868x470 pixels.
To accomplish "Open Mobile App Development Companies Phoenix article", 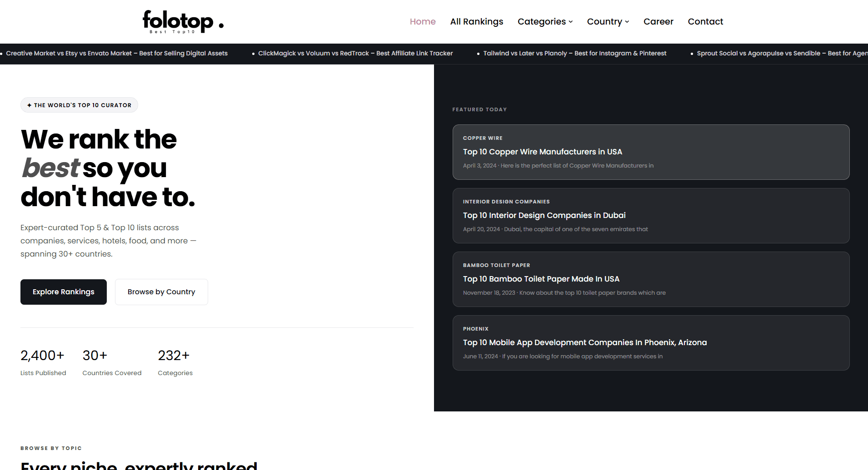I will [651, 343].
